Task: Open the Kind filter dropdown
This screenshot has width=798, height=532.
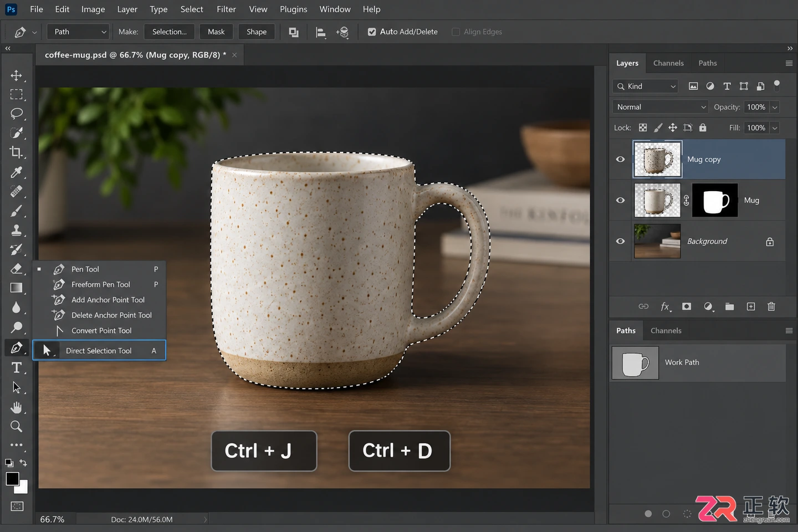Action: tap(646, 86)
